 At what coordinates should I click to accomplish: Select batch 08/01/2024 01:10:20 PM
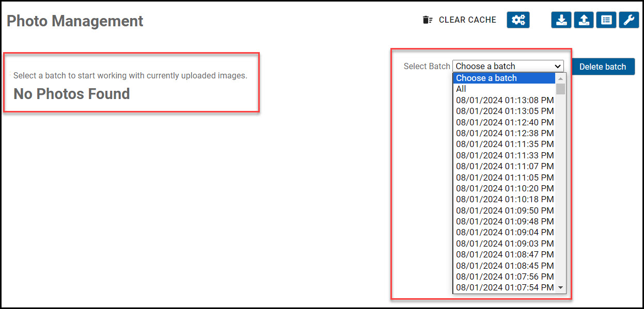(x=505, y=188)
